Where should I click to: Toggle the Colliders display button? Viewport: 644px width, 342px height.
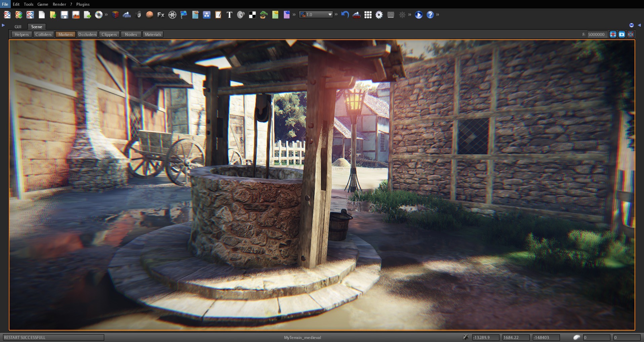[43, 34]
